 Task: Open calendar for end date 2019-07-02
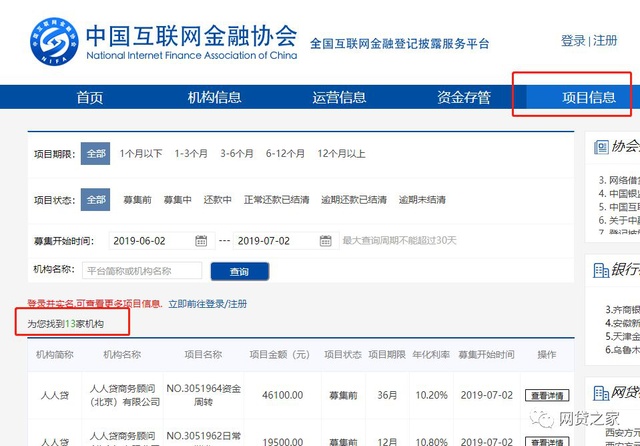[x=325, y=241]
